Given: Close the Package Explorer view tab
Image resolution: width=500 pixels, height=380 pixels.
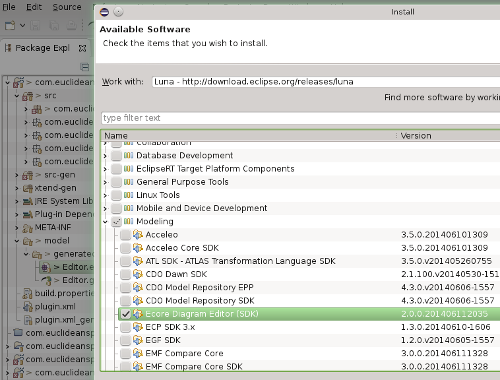Looking at the screenshot, I should click(x=82, y=48).
